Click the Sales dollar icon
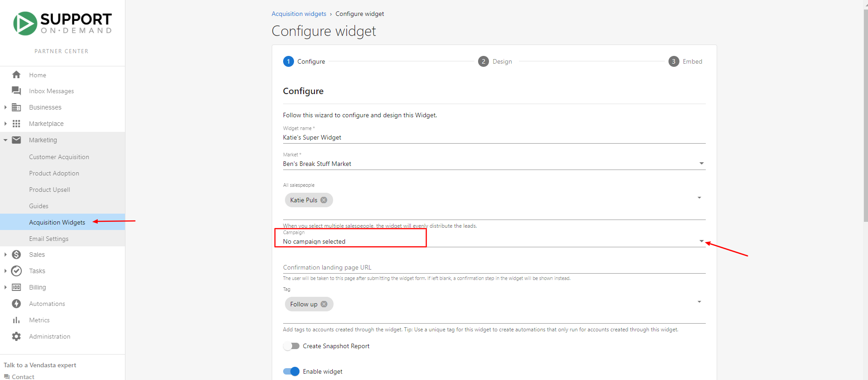868x380 pixels. tap(16, 255)
